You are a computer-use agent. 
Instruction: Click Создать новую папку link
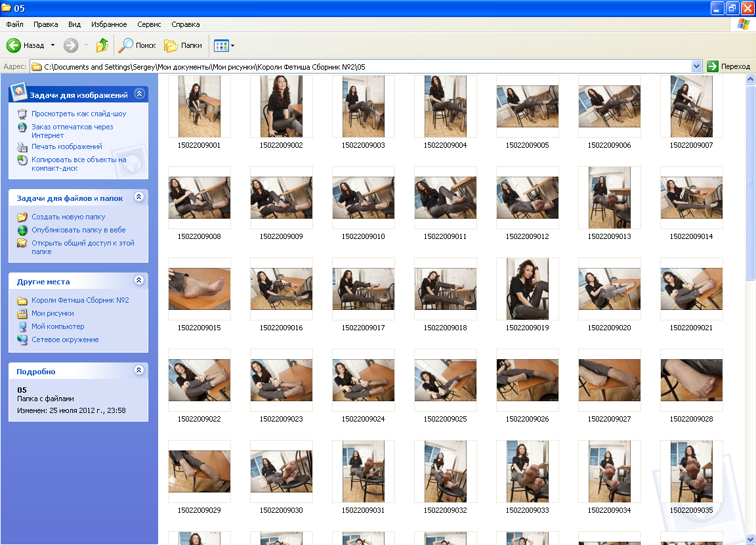[68, 217]
